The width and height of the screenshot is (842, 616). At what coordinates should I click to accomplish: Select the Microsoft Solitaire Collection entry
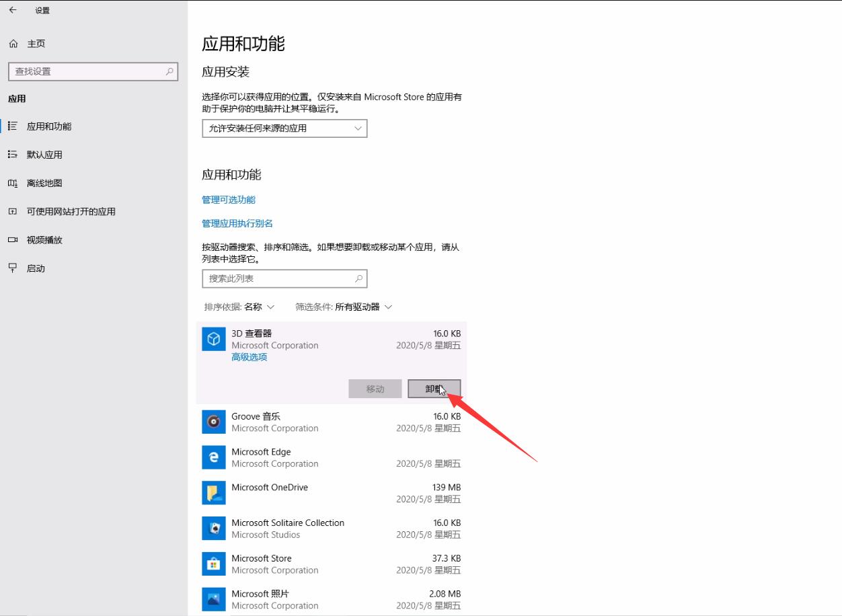332,529
